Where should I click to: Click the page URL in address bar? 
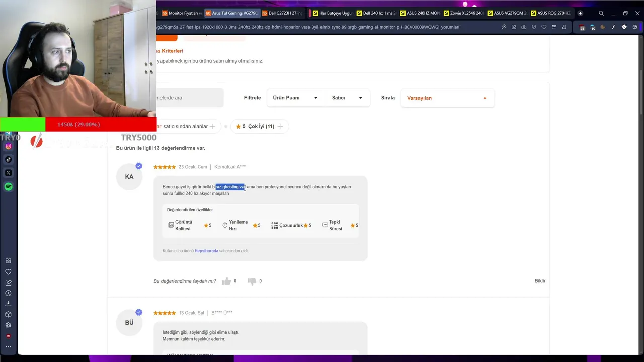point(308,27)
